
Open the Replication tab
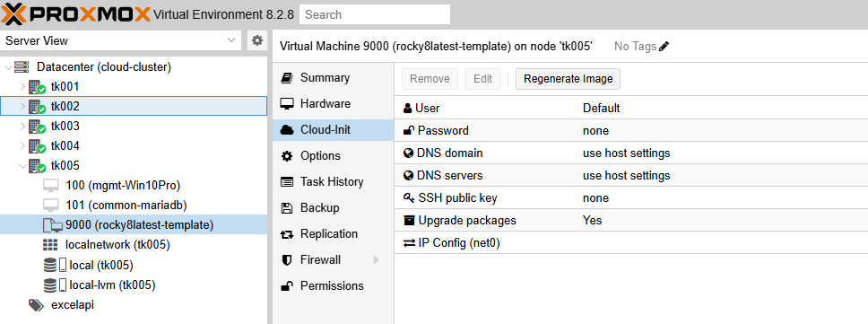point(334,234)
